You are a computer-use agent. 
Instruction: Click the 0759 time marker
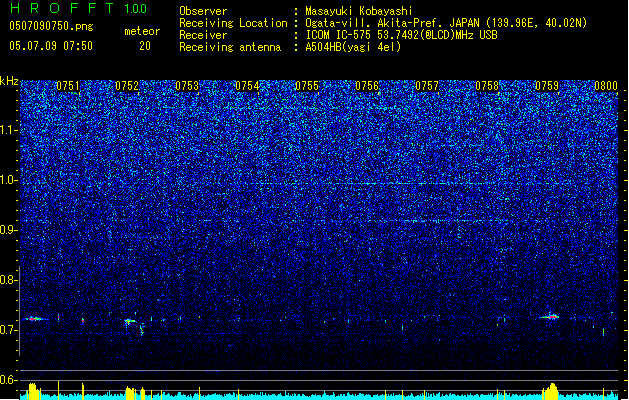point(547,86)
